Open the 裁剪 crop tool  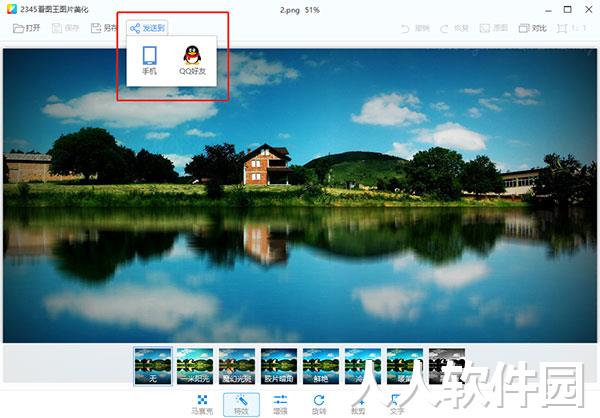358,405
